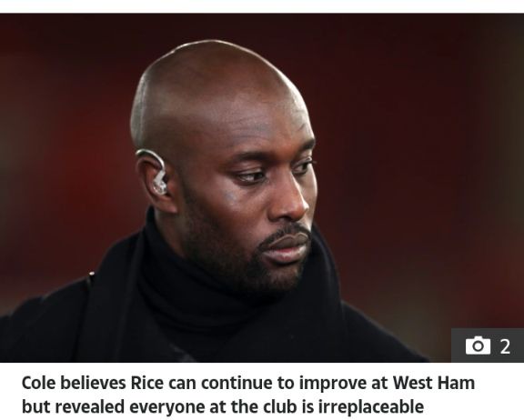Click the main article photo of the man

[262, 187]
